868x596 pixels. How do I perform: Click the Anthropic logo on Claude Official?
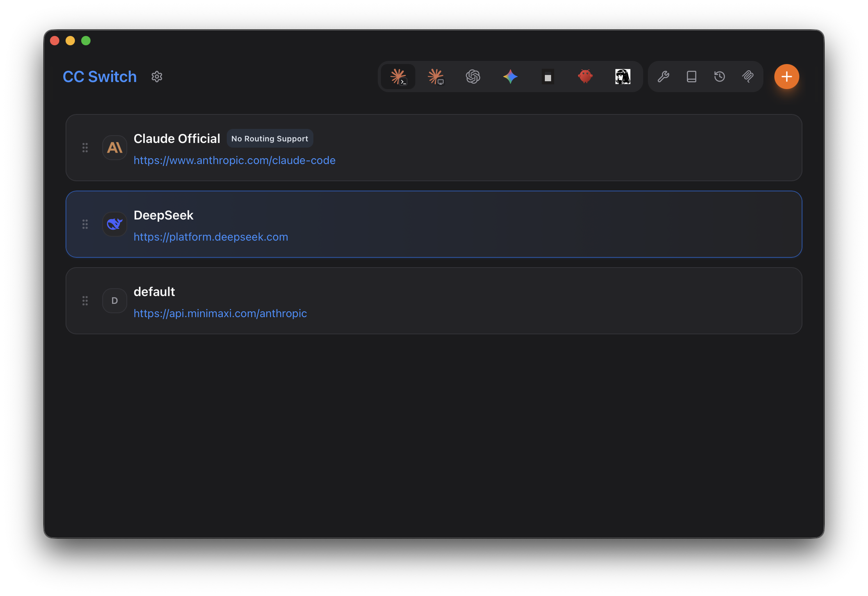click(115, 148)
